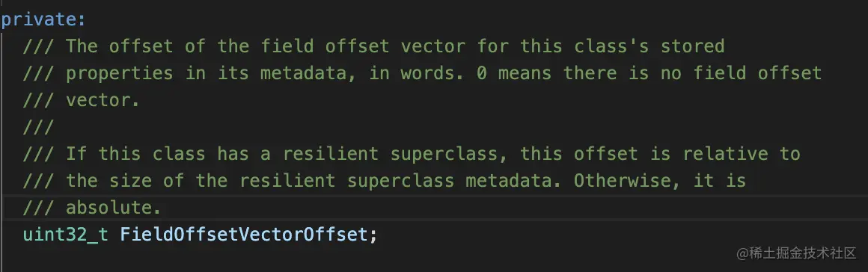Image resolution: width=868 pixels, height=272 pixels.
Task: Click the word 'relative' in the comment
Action: click(x=725, y=154)
